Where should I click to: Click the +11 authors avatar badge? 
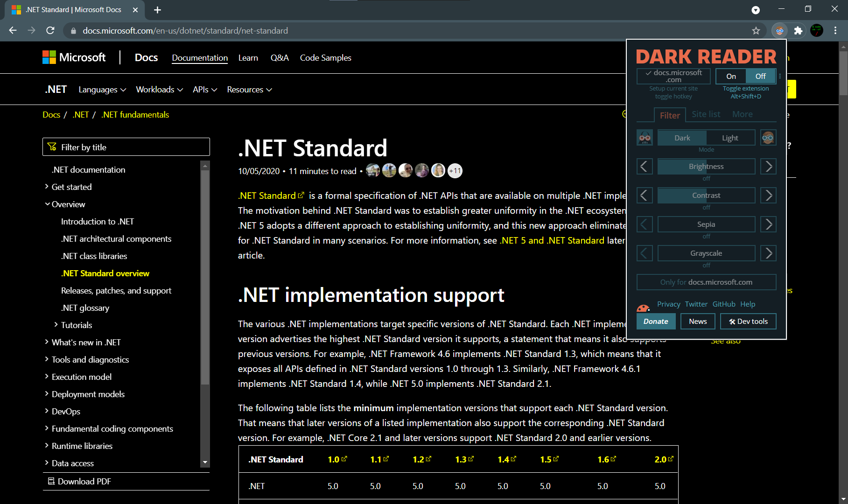[x=455, y=170]
